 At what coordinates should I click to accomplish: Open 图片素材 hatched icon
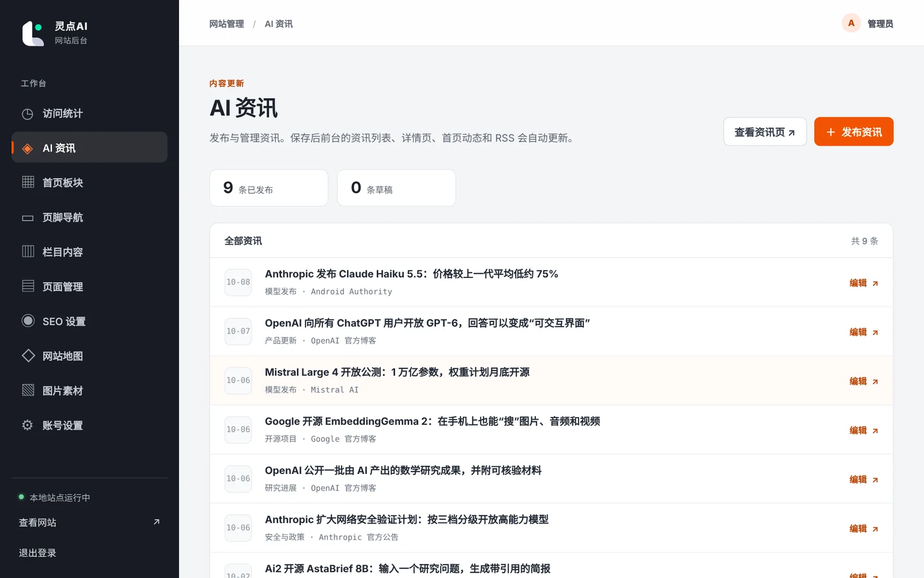point(28,390)
